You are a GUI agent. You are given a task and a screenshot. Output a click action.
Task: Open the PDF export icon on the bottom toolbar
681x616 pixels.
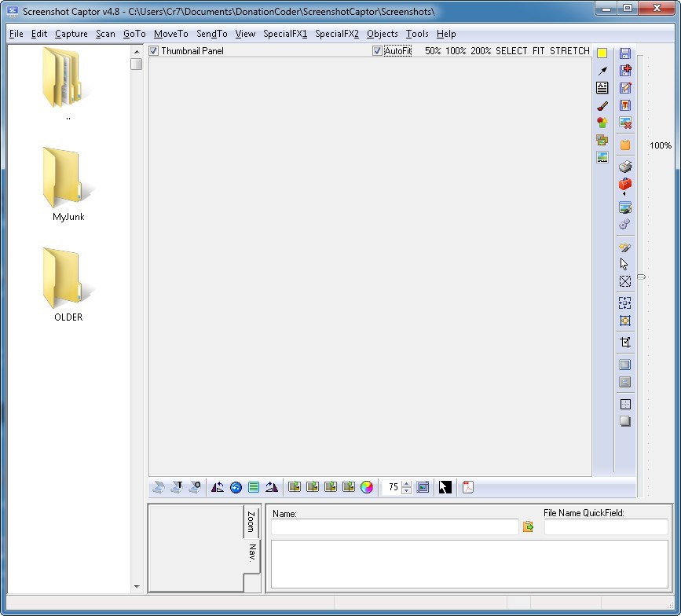(467, 487)
